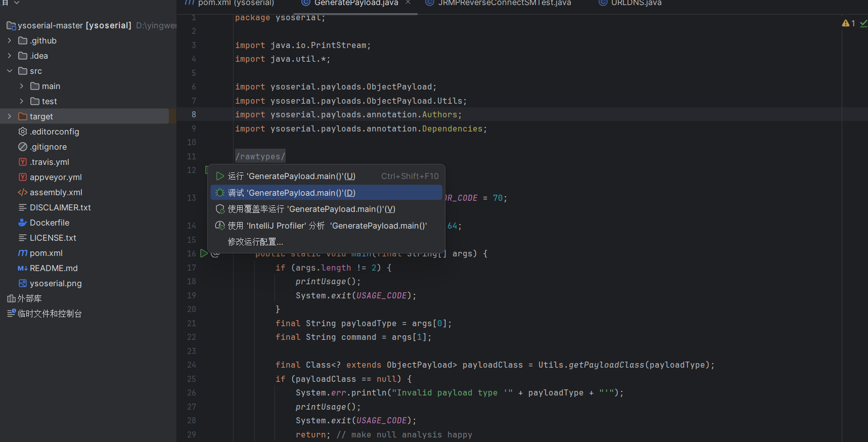Open ysoserial.png image file
Viewport: 868px width, 442px height.
click(x=56, y=283)
